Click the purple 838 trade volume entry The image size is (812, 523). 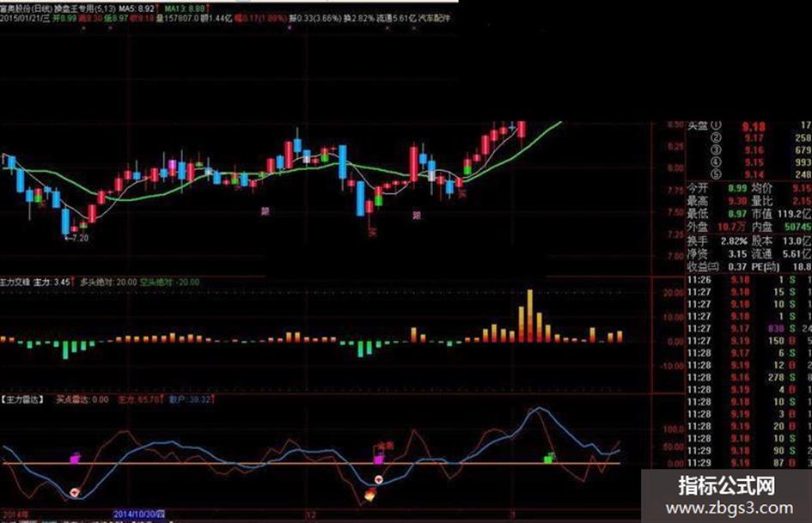776,328
